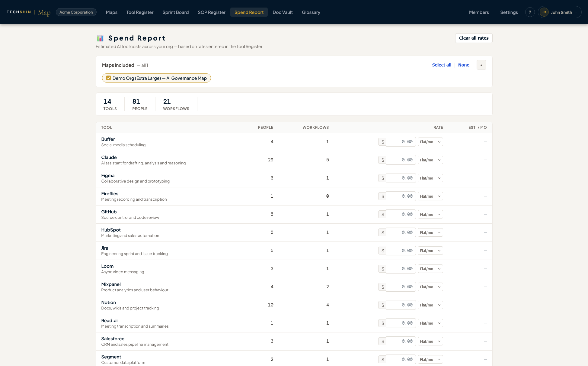Uncheck Demo Org AI Governance Map checkbox
Screen dimensions: 588x366
click(108, 78)
